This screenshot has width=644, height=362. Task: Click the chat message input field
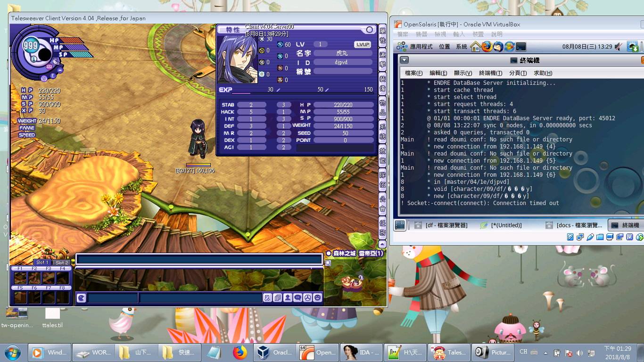[x=200, y=298]
